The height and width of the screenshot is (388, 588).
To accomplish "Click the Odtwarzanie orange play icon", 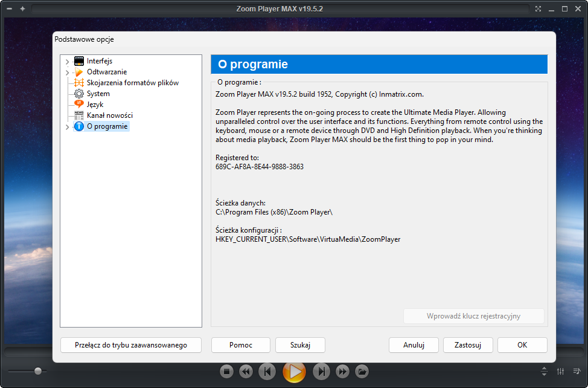I will click(x=78, y=72).
